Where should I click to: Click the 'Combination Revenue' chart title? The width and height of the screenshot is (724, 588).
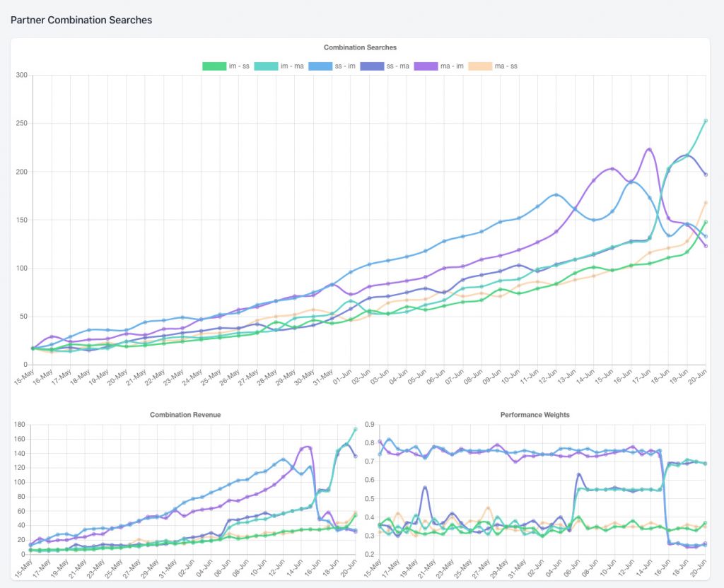pyautogui.click(x=185, y=414)
